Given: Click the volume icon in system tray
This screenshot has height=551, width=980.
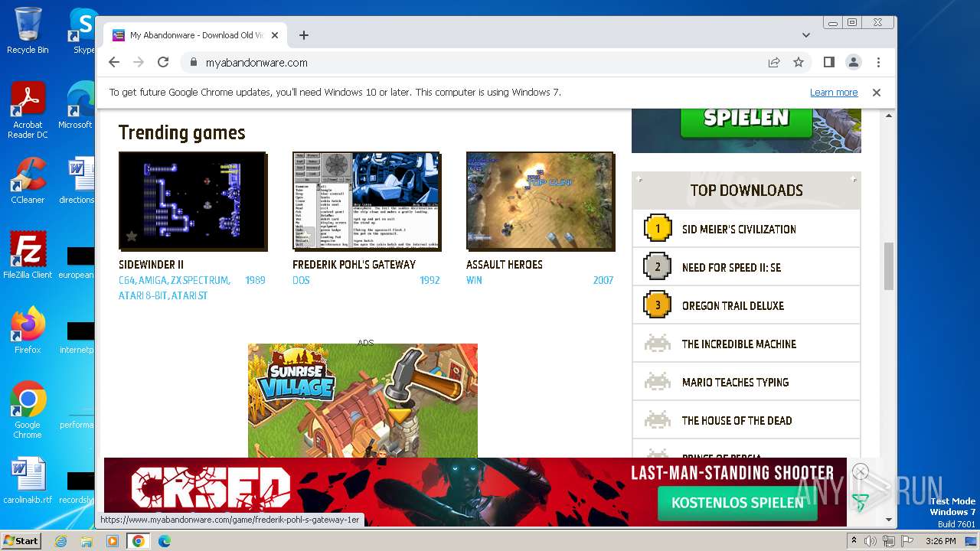Looking at the screenshot, I should pyautogui.click(x=871, y=541).
